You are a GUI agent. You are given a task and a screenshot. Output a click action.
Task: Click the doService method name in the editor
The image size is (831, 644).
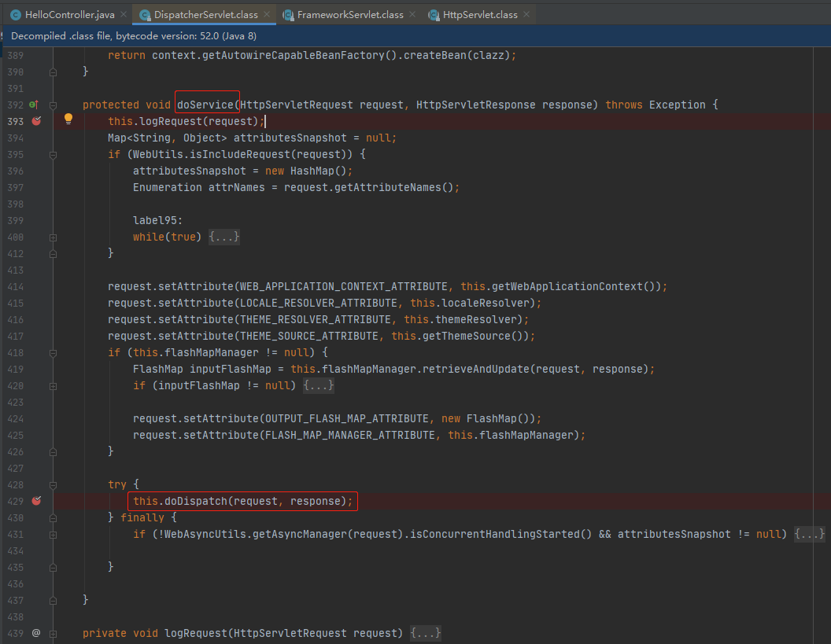[x=206, y=104]
